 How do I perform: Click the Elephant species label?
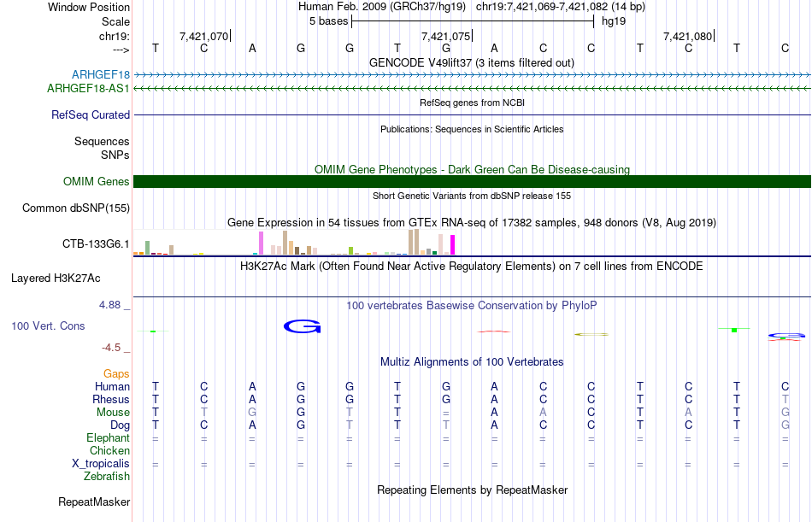coord(109,438)
